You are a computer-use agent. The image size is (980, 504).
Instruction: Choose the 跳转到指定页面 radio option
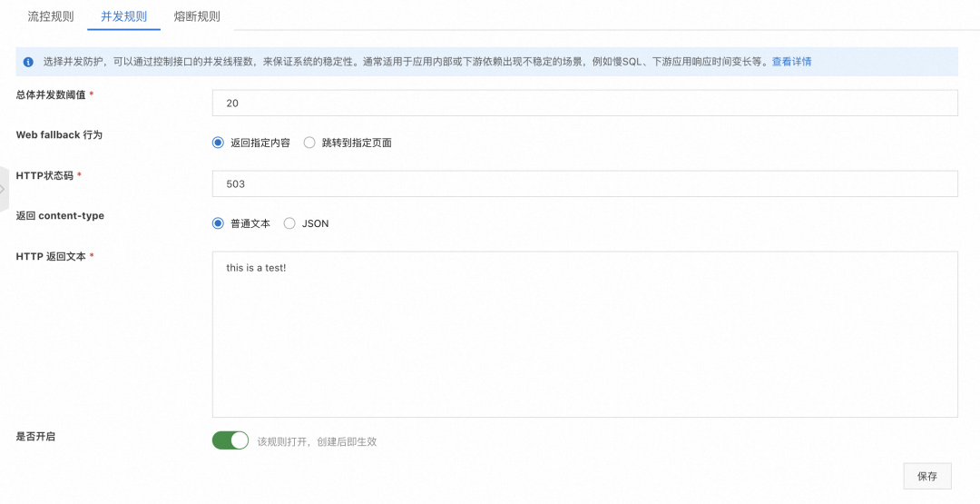point(309,143)
